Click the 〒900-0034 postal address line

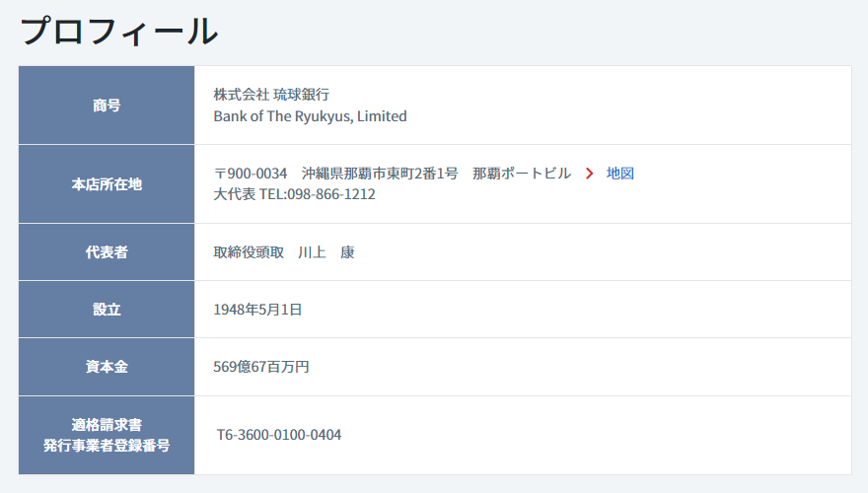(x=393, y=174)
